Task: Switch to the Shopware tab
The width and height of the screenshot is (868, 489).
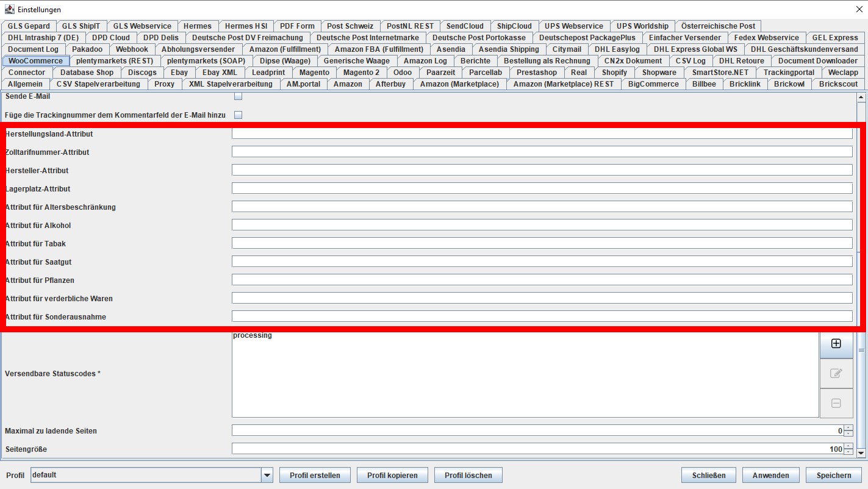Action: pyautogui.click(x=659, y=73)
